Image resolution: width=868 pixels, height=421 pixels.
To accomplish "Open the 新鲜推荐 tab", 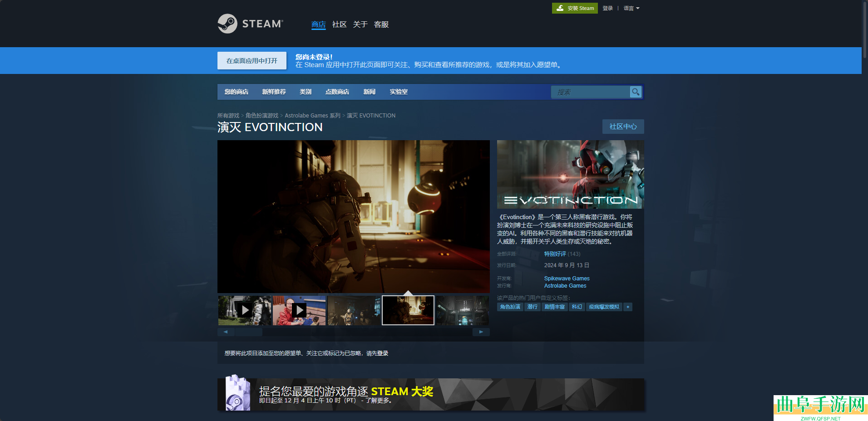I will point(274,92).
